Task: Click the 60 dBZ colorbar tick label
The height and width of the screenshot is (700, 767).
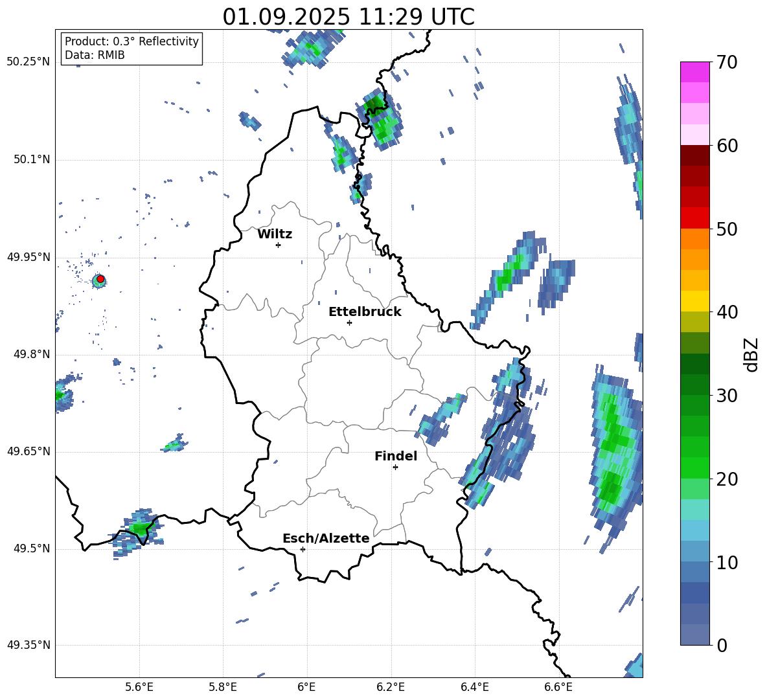Action: (726, 146)
